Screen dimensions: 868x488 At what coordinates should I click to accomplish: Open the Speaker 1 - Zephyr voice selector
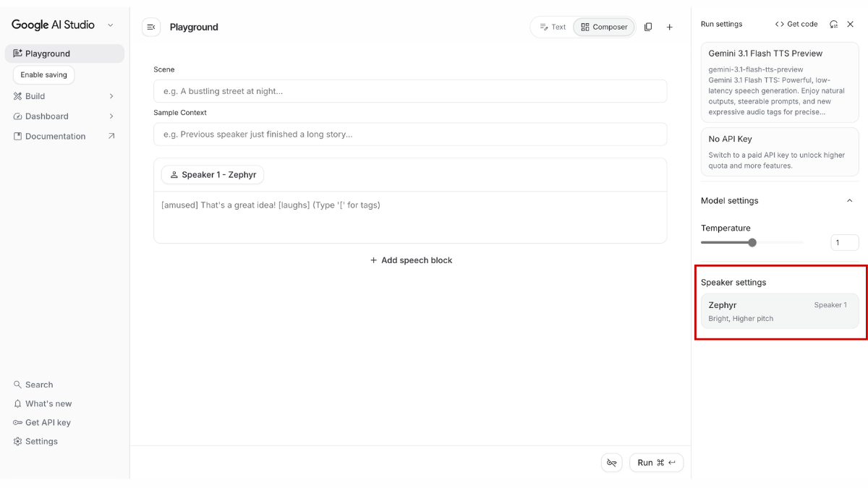(x=213, y=175)
